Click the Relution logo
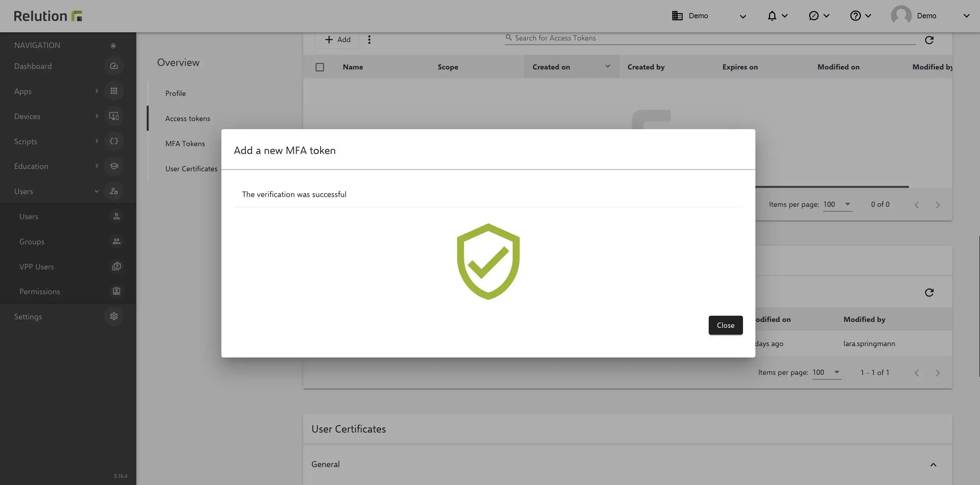Image resolution: width=980 pixels, height=485 pixels. pyautogui.click(x=48, y=16)
